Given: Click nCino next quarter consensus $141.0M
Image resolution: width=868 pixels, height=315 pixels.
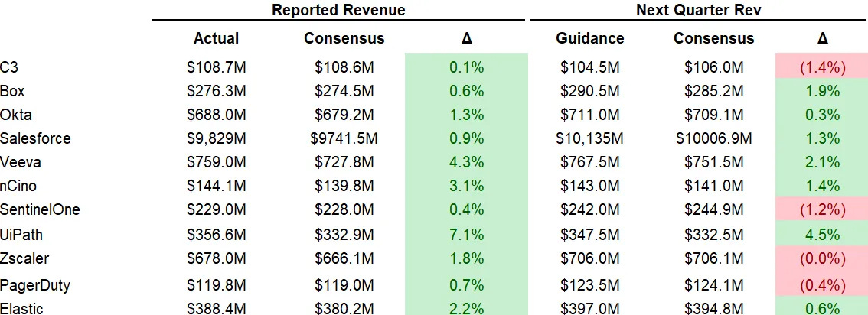Looking at the screenshot, I should coord(714,186).
